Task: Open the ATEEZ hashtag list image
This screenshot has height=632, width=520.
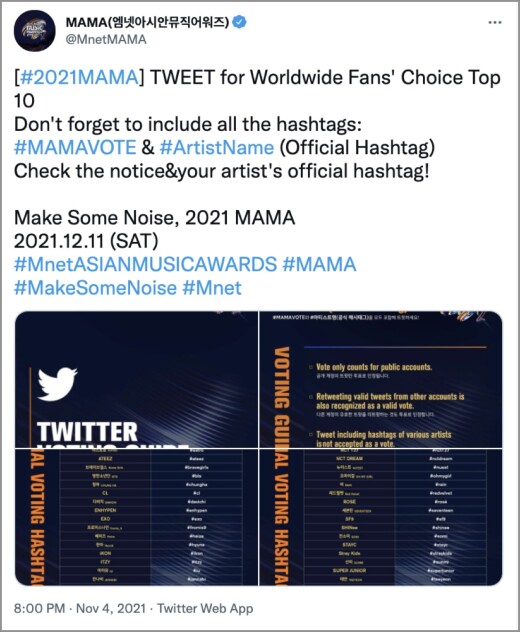Action: [x=136, y=517]
